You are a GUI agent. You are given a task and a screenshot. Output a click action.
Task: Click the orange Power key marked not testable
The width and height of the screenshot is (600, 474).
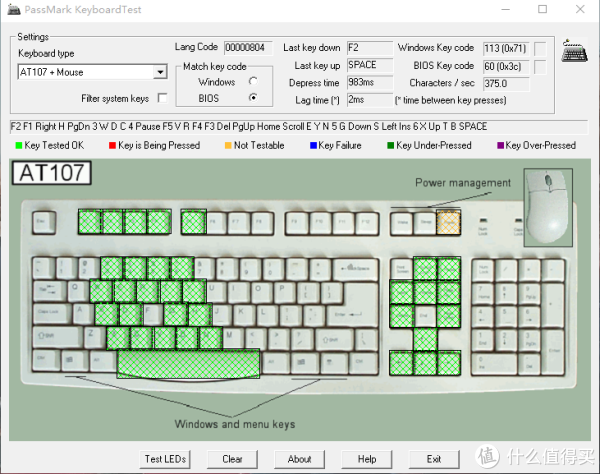tap(448, 222)
